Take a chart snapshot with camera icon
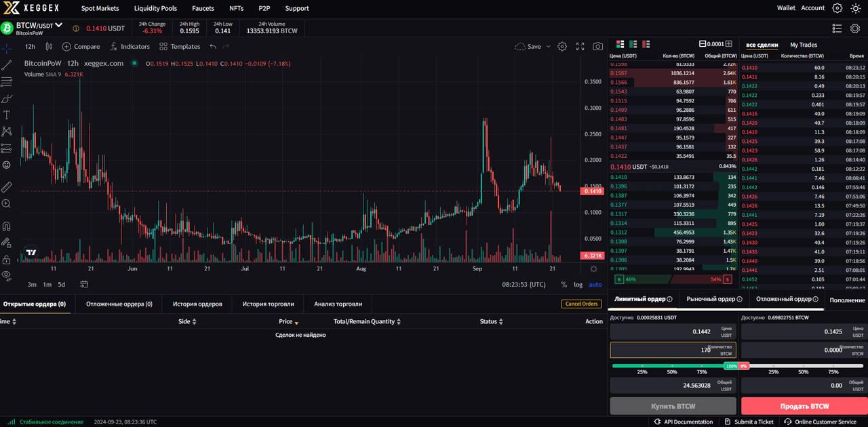Screen dimensions: 868x427 [597, 47]
